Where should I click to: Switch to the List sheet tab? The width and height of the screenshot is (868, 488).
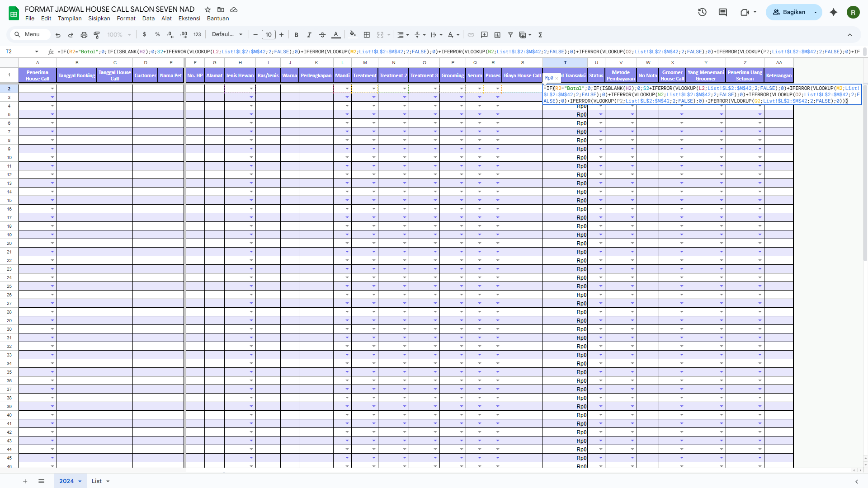tap(96, 481)
